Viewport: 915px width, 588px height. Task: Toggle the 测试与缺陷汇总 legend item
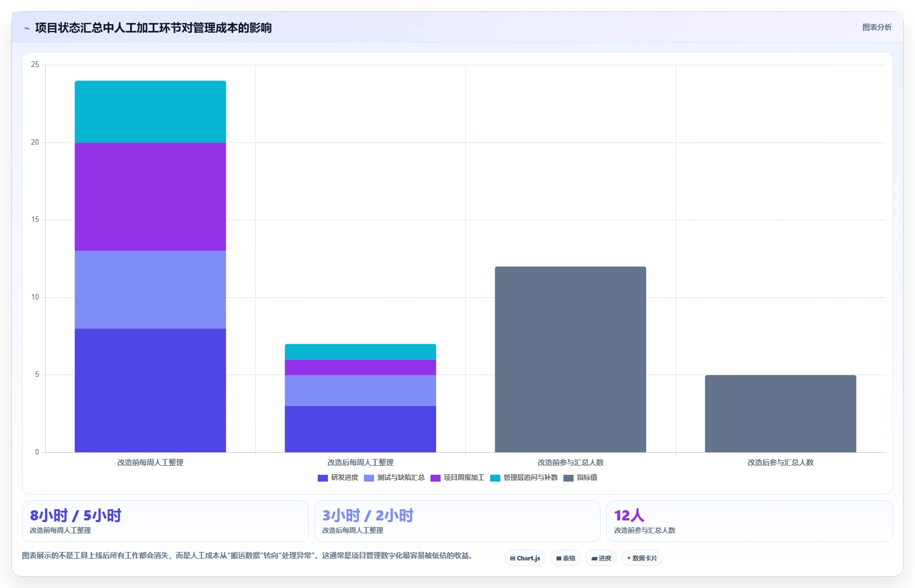click(394, 478)
